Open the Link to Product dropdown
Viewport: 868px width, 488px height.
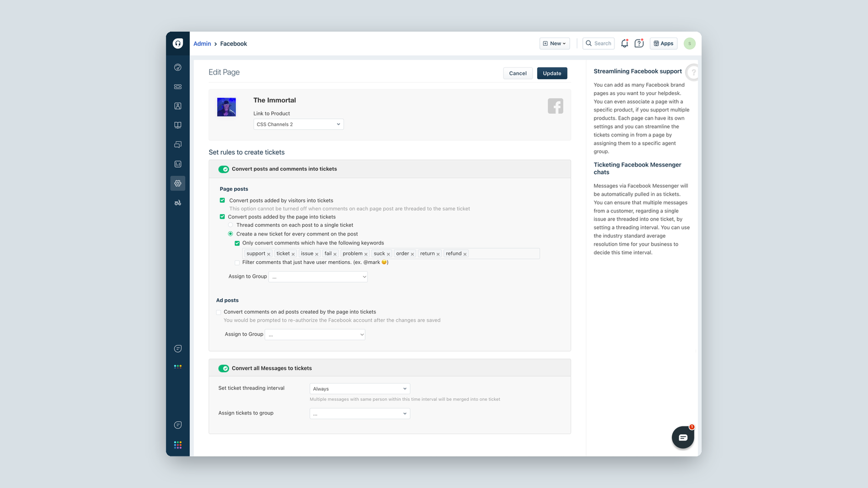pyautogui.click(x=298, y=124)
